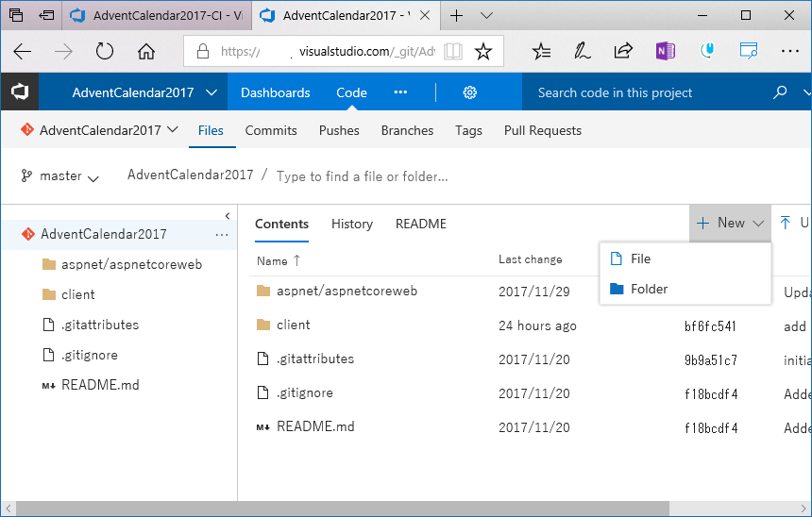Click the Upload files arrow icon

click(x=785, y=223)
